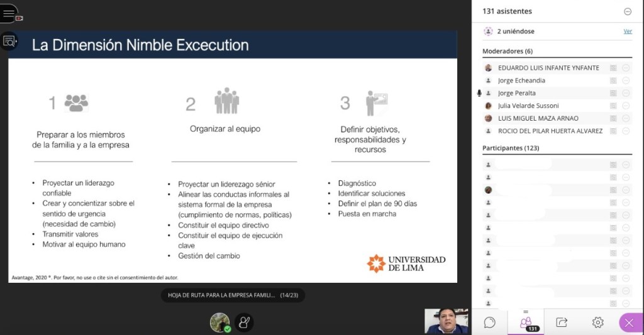Close the Collaborate side panel

click(631, 322)
